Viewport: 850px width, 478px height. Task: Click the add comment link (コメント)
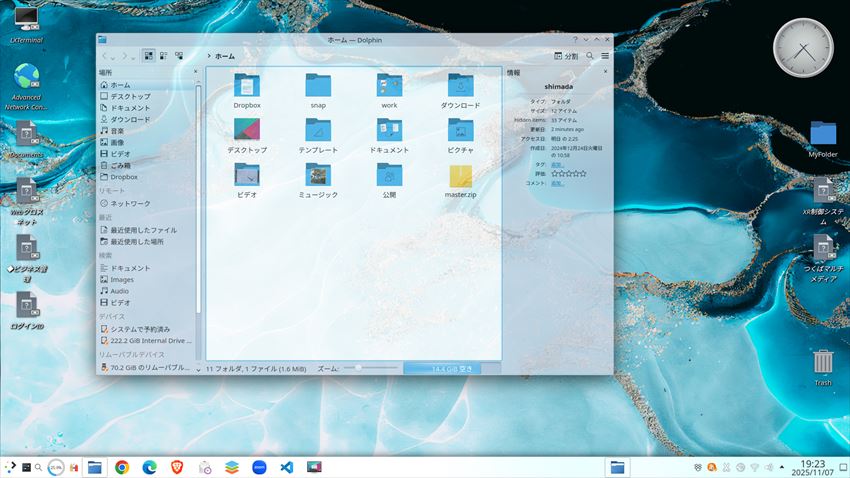(557, 183)
